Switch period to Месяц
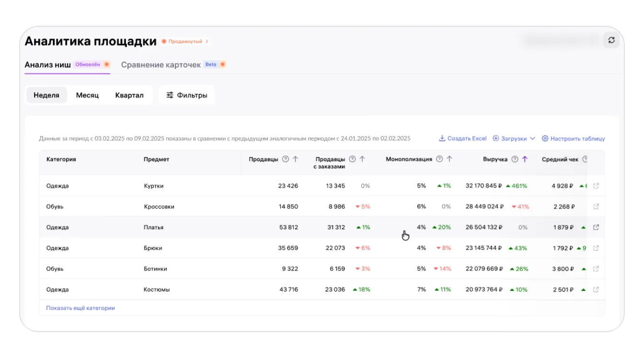Image resolution: width=644 pixels, height=358 pixels. (x=87, y=95)
